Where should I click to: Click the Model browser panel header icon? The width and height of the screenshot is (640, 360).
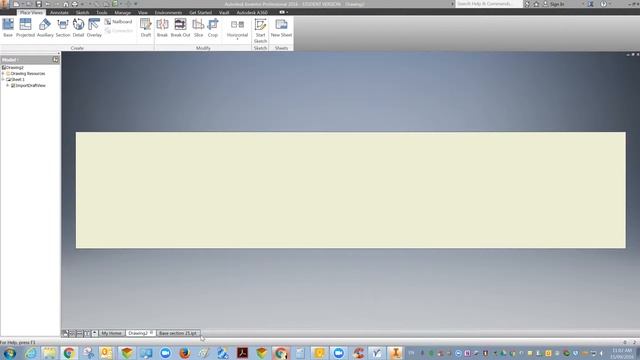[x=56, y=60]
